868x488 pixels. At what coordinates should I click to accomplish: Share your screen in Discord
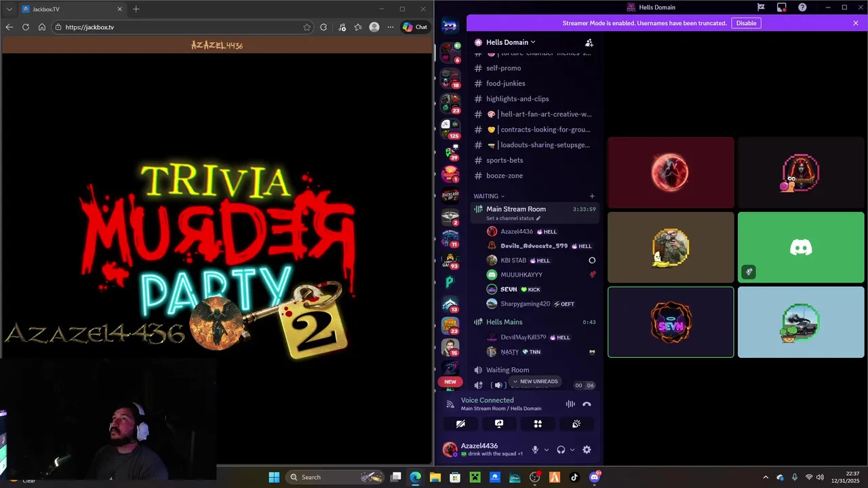click(499, 424)
